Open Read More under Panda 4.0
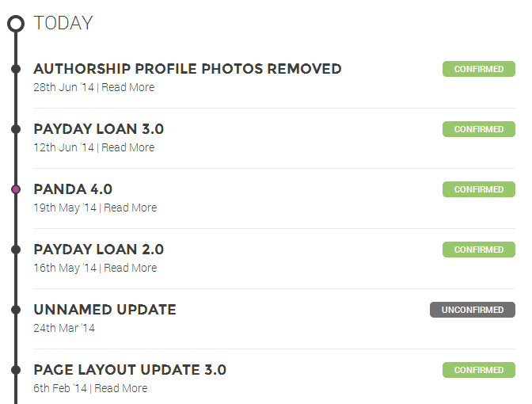 [x=131, y=208]
